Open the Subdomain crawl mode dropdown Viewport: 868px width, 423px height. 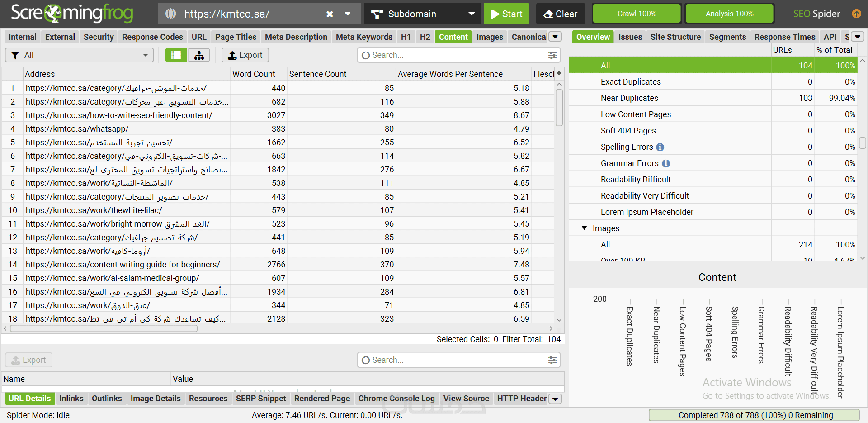click(423, 14)
